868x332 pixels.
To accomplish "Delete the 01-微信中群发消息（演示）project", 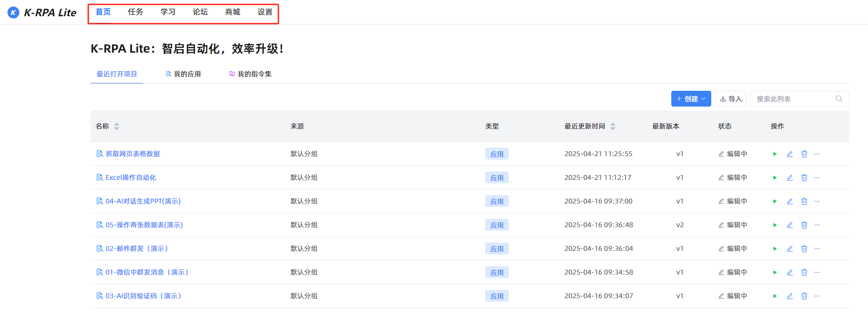I will click(x=804, y=272).
